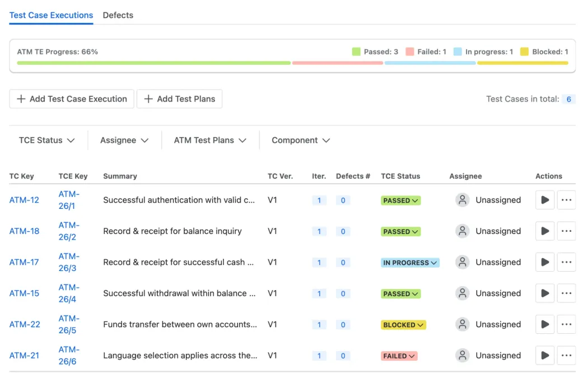The height and width of the screenshot is (392, 588).
Task: Open the Component filter dropdown
Action: (x=301, y=141)
